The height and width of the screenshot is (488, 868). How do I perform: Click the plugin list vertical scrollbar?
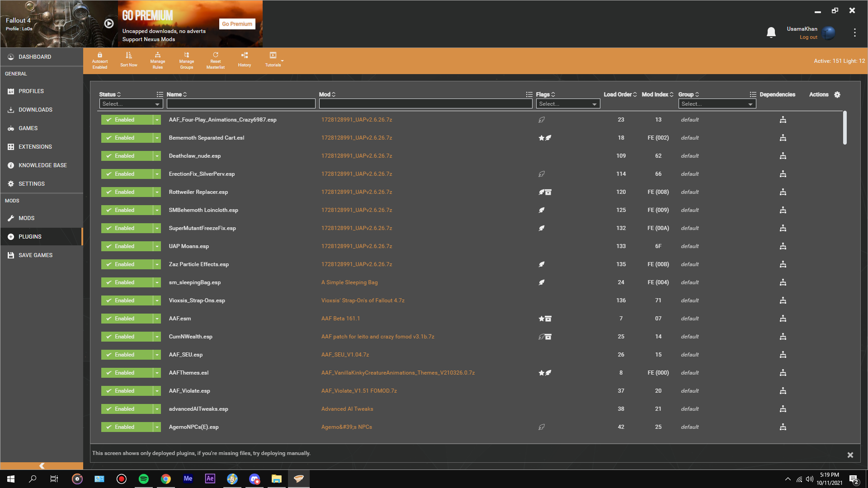coord(844,128)
